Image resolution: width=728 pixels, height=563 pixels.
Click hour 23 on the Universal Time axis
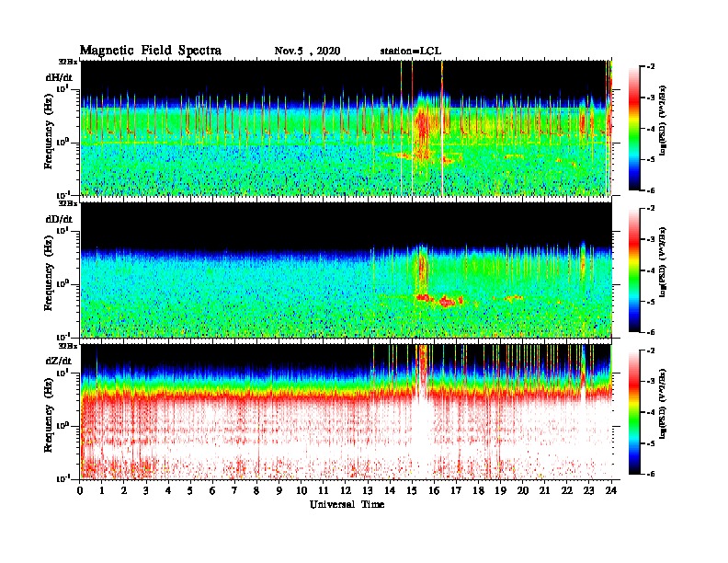click(x=588, y=490)
